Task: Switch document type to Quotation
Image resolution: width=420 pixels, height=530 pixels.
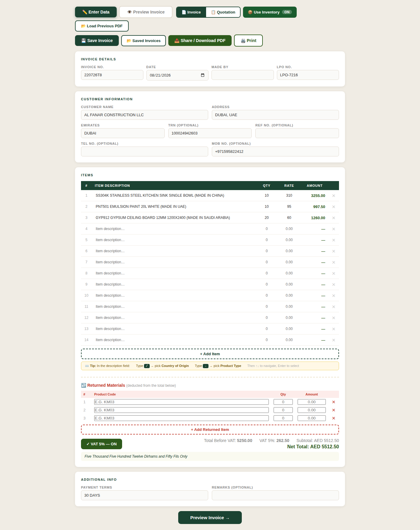Action: point(223,12)
